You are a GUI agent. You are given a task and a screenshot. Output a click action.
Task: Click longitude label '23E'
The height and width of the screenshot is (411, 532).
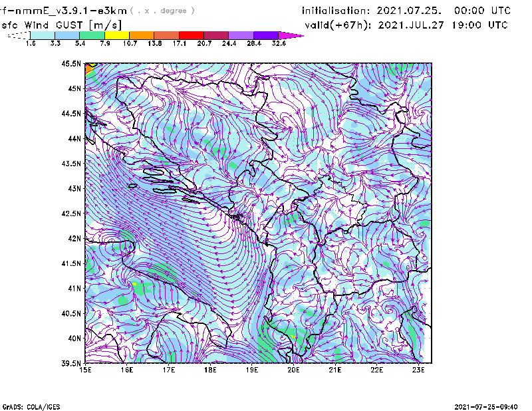tap(418, 370)
